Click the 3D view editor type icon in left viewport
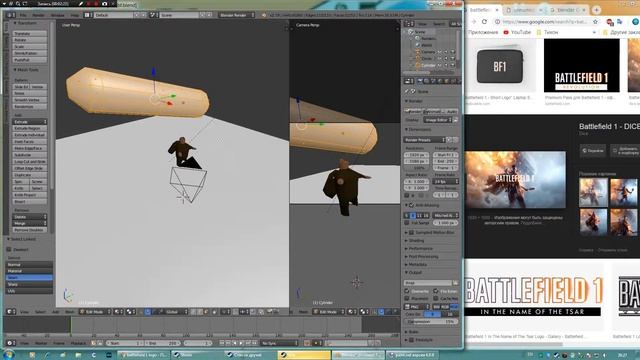 [11, 312]
